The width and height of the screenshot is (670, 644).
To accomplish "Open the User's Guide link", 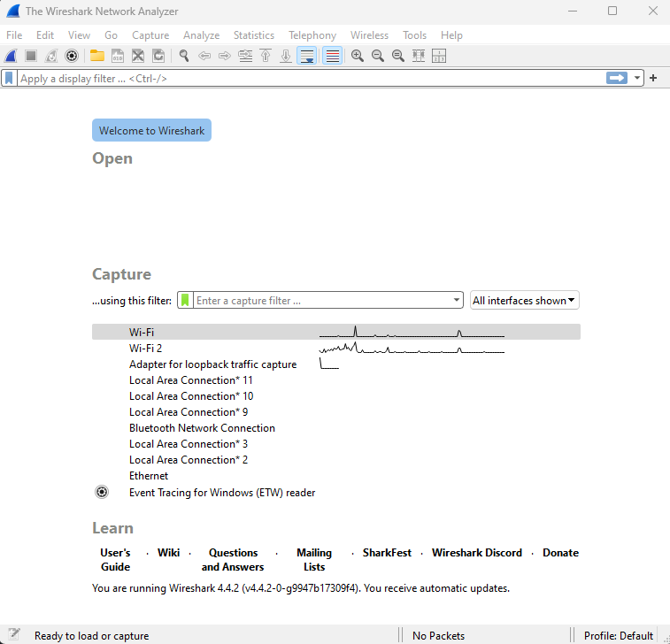I will pos(115,559).
